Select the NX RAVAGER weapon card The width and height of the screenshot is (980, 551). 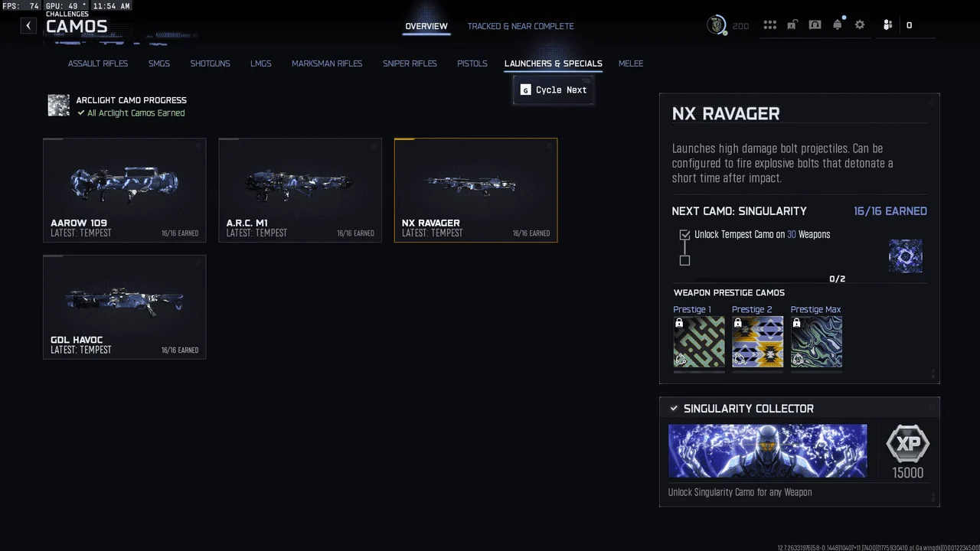475,191
